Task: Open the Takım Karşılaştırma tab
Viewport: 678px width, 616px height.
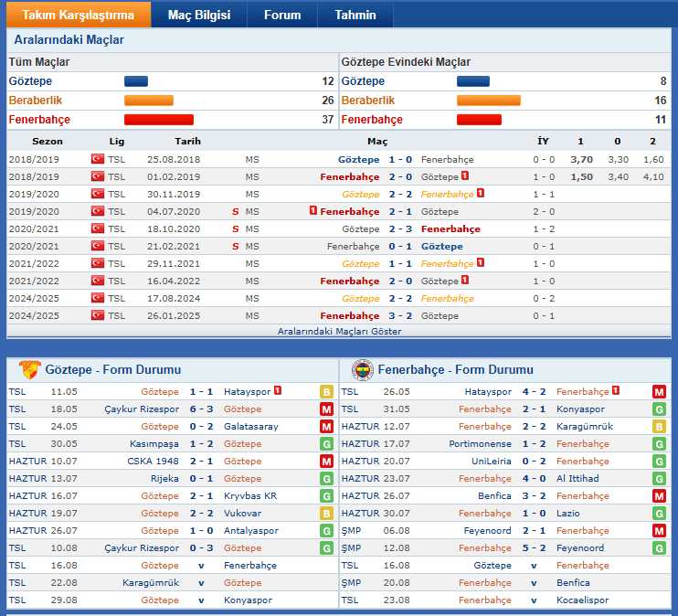Action: click(79, 15)
